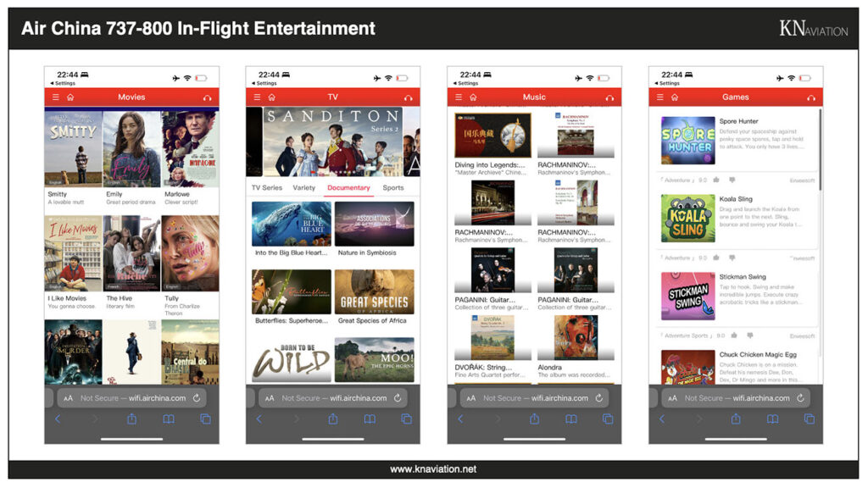
Task: Open the Tully movie poster
Action: click(191, 253)
